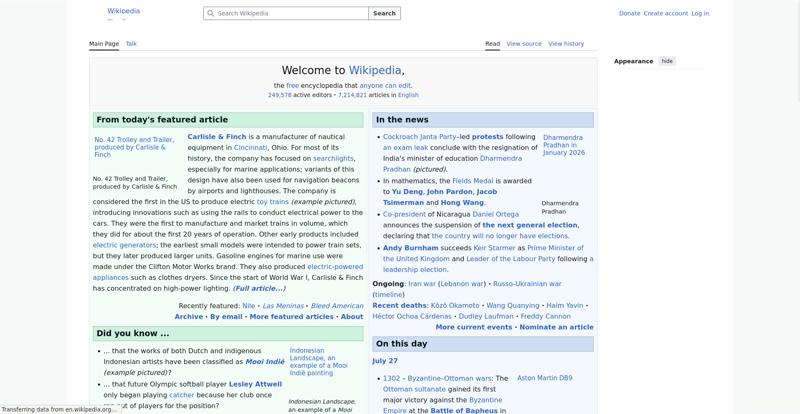Open the Full article link
The width and height of the screenshot is (800, 414).
tap(259, 288)
